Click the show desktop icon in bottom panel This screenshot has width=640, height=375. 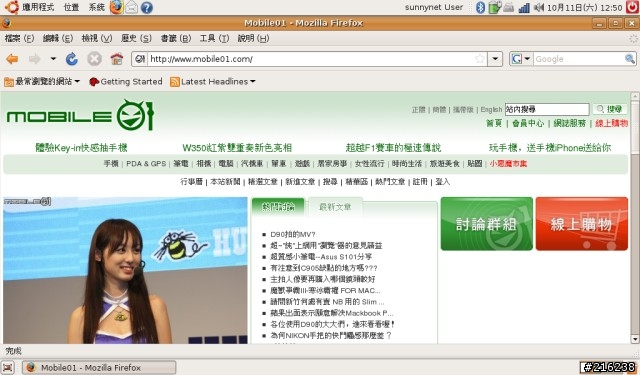click(x=8, y=367)
